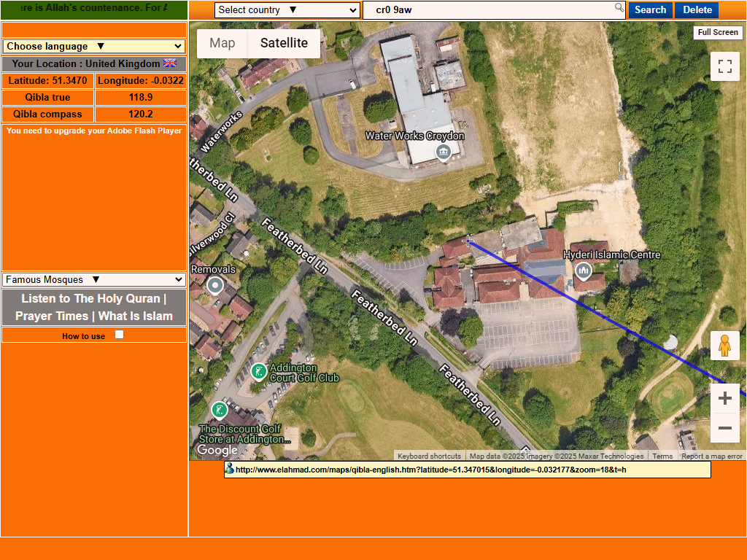Zoom in with the plus icon
This screenshot has height=560, width=747.
click(x=724, y=398)
